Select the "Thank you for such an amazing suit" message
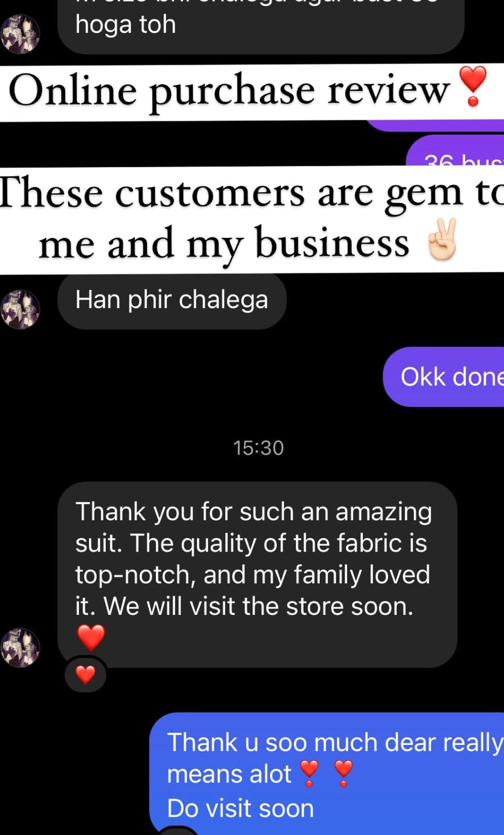Image resolution: width=504 pixels, height=835 pixels. coord(257,574)
